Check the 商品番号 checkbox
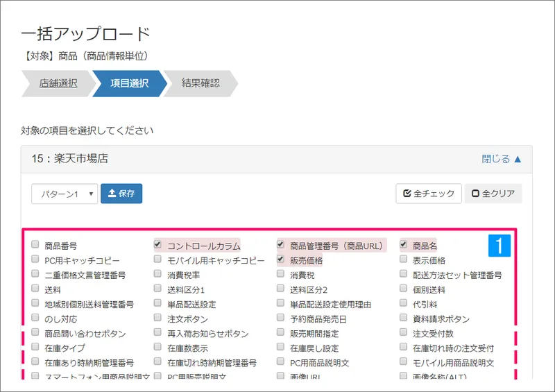 tap(35, 244)
